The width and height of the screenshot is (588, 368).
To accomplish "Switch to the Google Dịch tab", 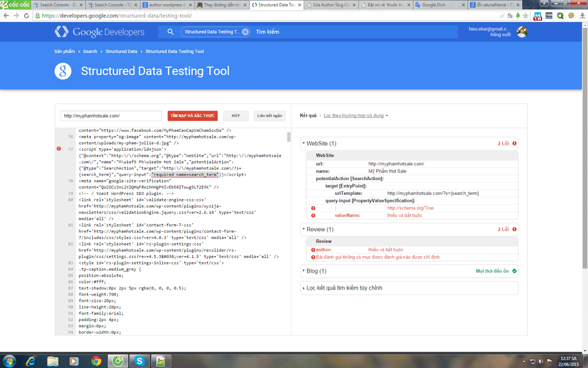I will pos(440,5).
